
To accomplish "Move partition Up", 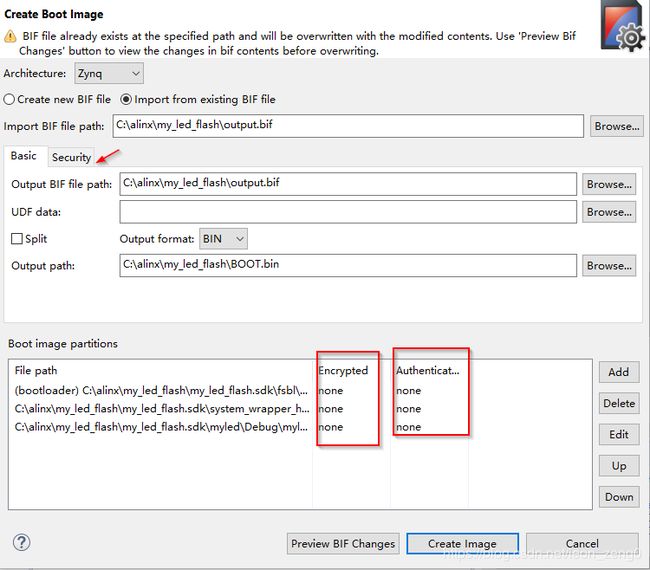I will point(619,466).
